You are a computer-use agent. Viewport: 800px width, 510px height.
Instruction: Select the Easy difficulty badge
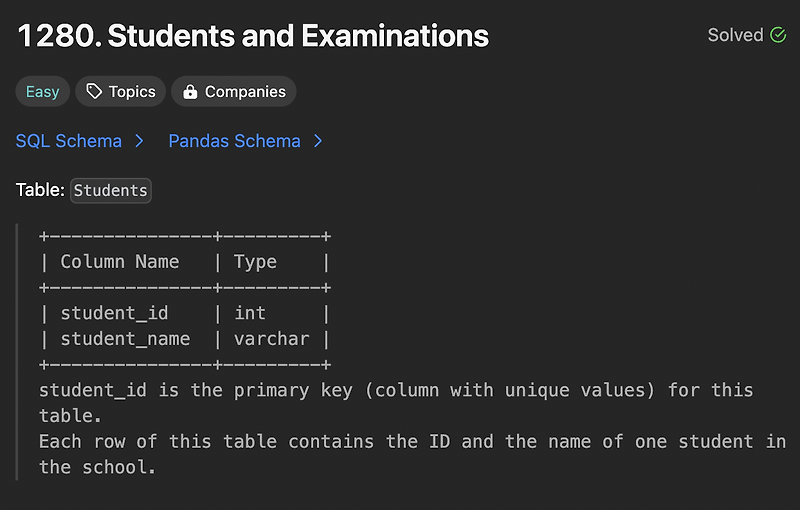(42, 92)
